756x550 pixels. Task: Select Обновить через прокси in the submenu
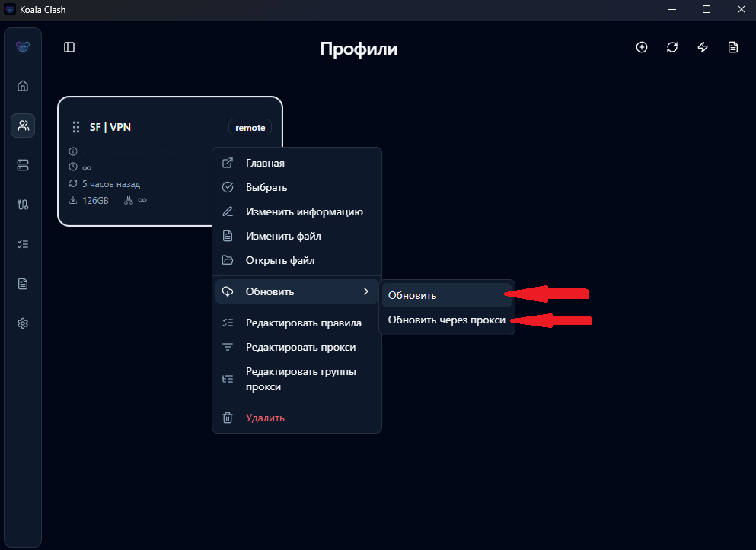(x=448, y=320)
